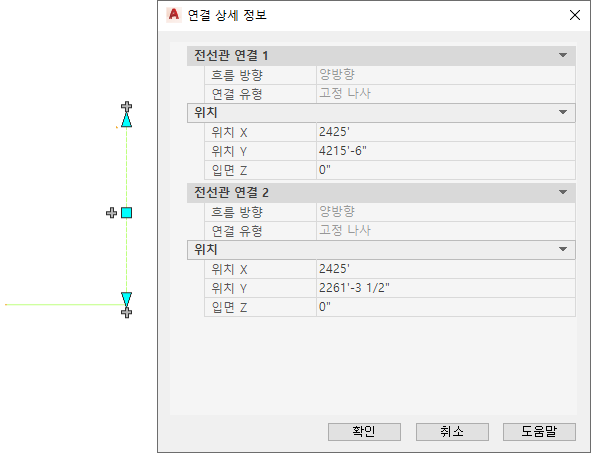Click the 확인 button

pyautogui.click(x=364, y=432)
